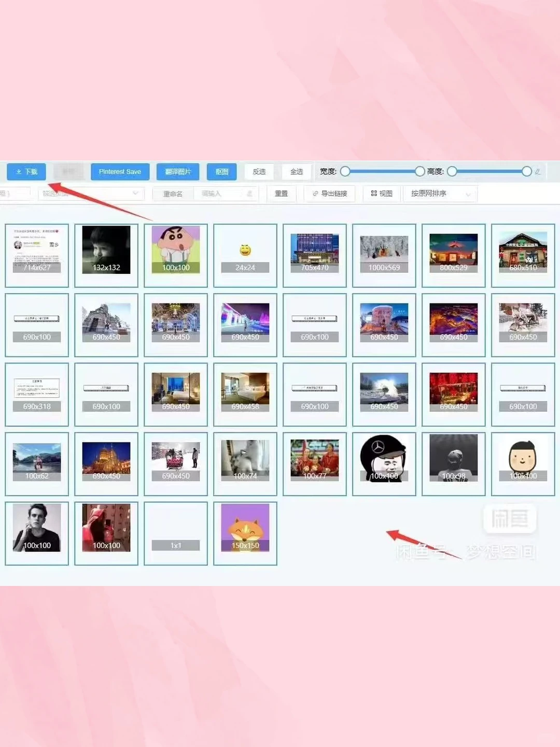Viewport: 560px width, 747px height.
Task: Click the 重置 reset button
Action: point(281,193)
